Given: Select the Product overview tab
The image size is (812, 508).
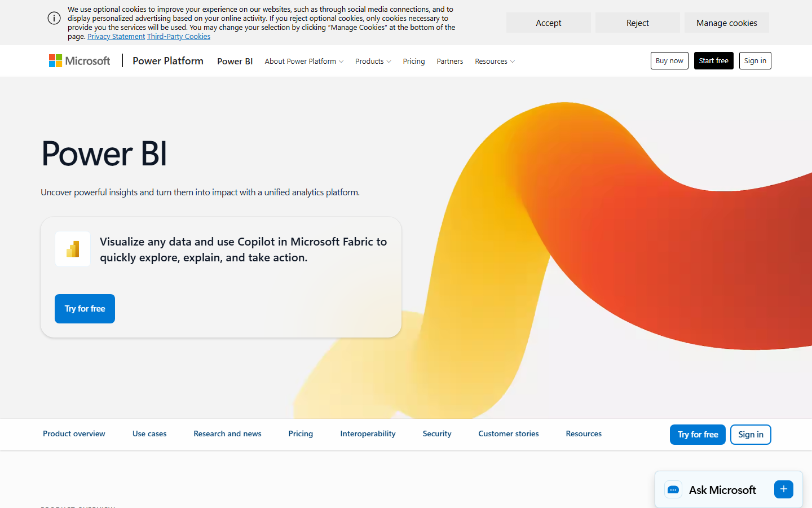Looking at the screenshot, I should (x=74, y=434).
